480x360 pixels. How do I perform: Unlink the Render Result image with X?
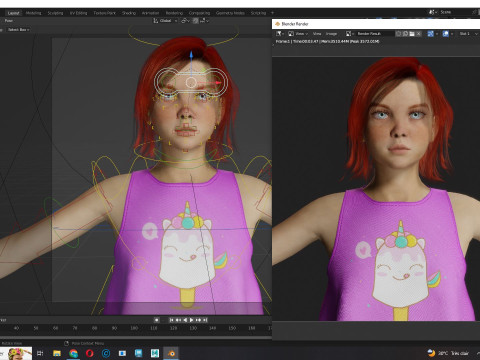click(419, 34)
